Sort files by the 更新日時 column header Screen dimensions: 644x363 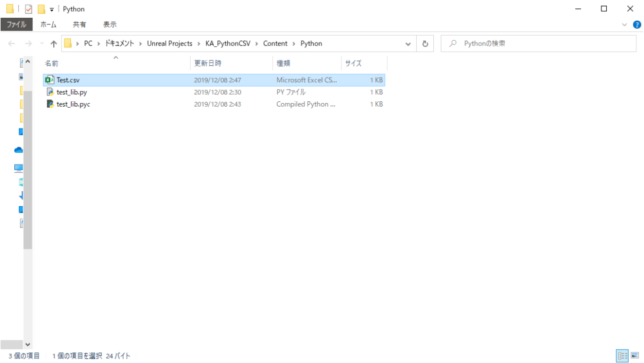[x=208, y=63]
